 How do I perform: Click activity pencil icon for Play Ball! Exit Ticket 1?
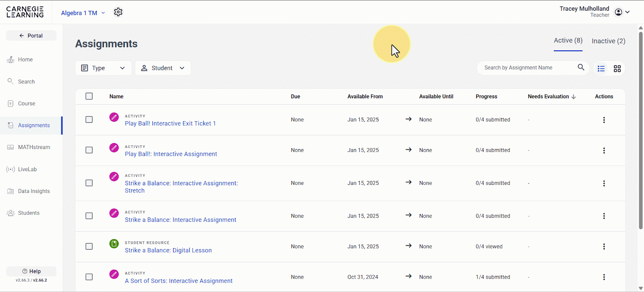(114, 117)
